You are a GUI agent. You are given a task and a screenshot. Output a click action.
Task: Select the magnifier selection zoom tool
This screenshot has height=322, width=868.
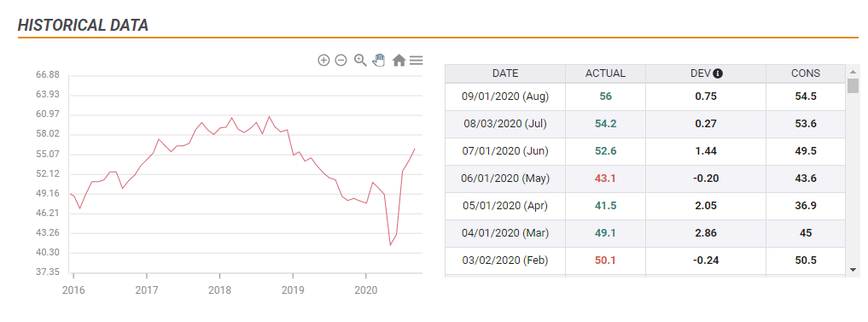[360, 61]
